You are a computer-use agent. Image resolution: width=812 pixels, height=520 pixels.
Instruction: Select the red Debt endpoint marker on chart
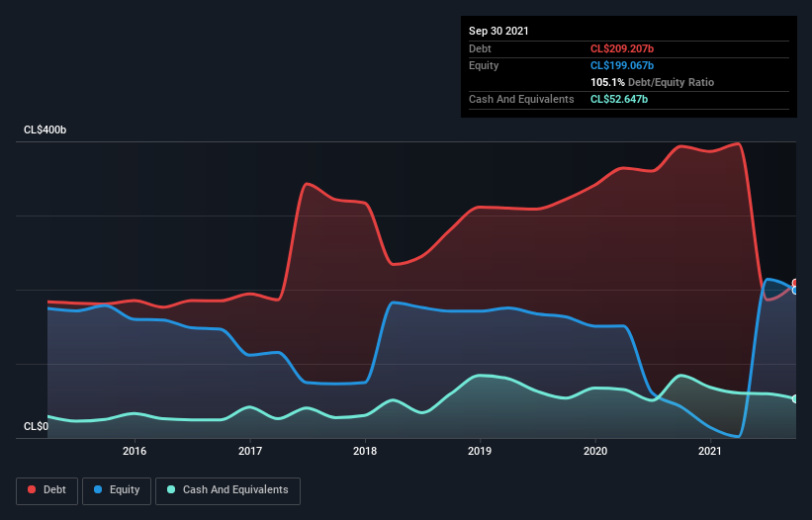click(796, 283)
